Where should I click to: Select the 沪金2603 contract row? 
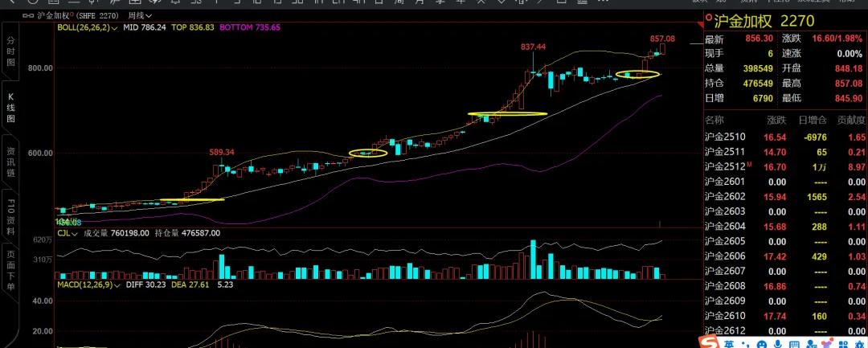(786, 211)
